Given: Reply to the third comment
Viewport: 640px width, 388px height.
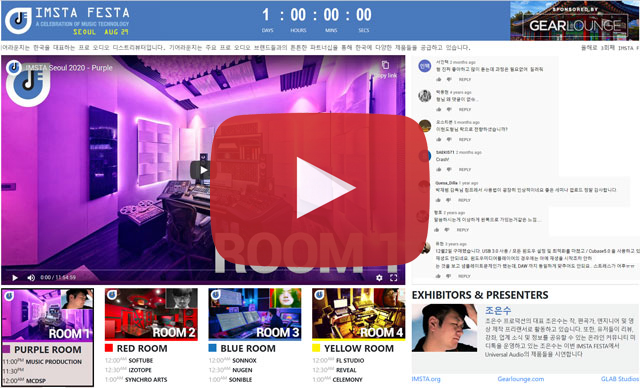Looking at the screenshot, I should click(465, 140).
